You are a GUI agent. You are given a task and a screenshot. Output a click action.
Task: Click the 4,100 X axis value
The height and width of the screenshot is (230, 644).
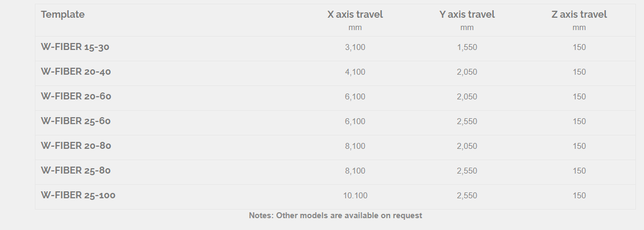(355, 72)
